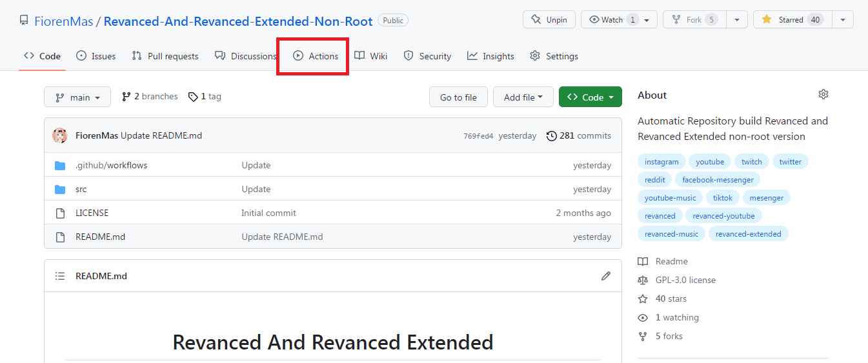Toggle the Starred button

click(792, 20)
